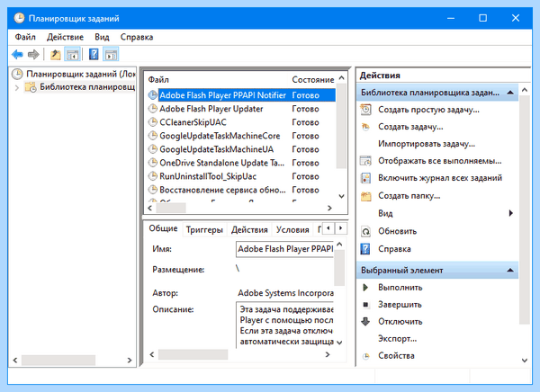Click Импортировать задачу action

(427, 144)
